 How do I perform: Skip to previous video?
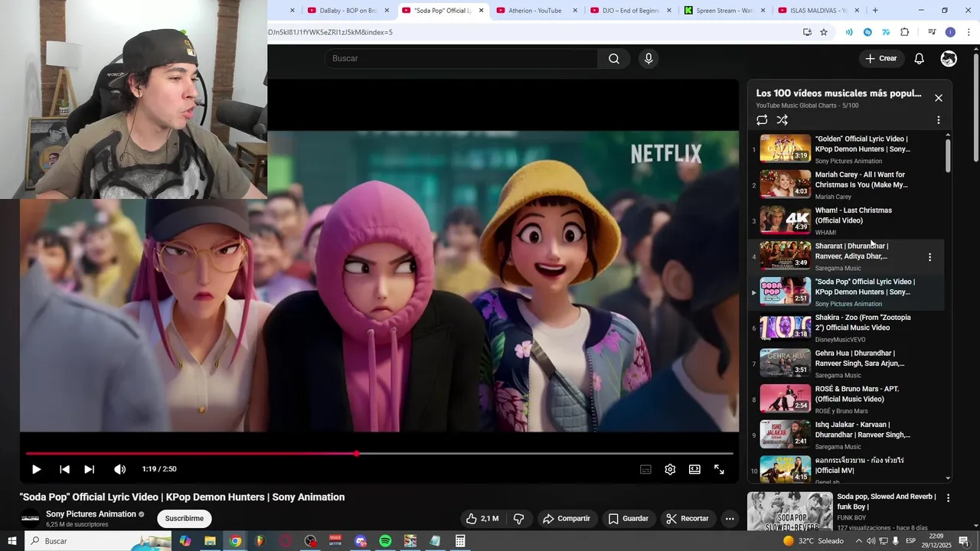click(65, 469)
